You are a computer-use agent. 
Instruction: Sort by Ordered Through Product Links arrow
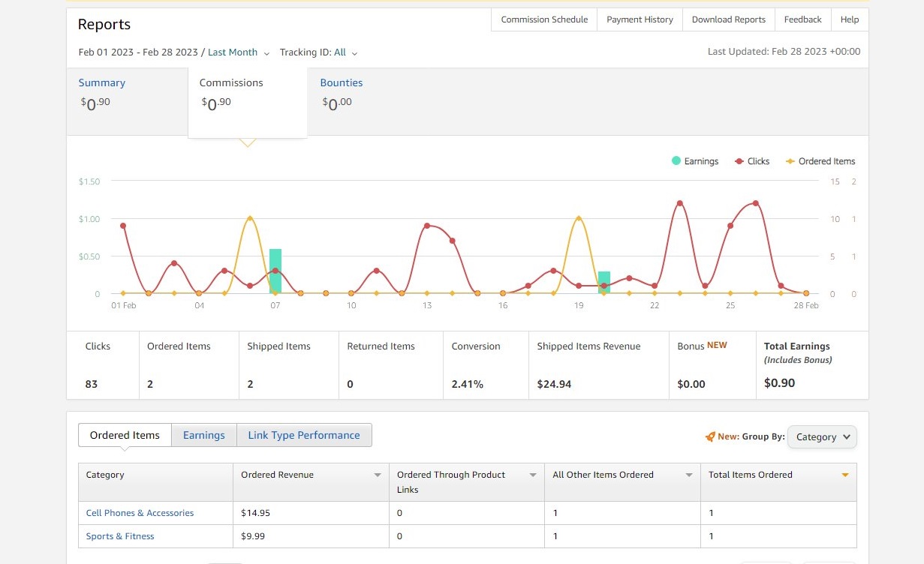tap(533, 475)
